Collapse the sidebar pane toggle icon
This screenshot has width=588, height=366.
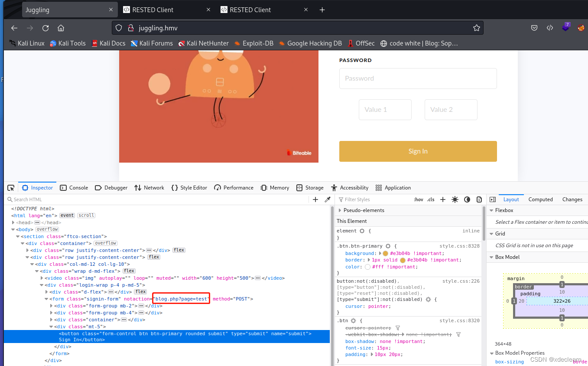(493, 199)
